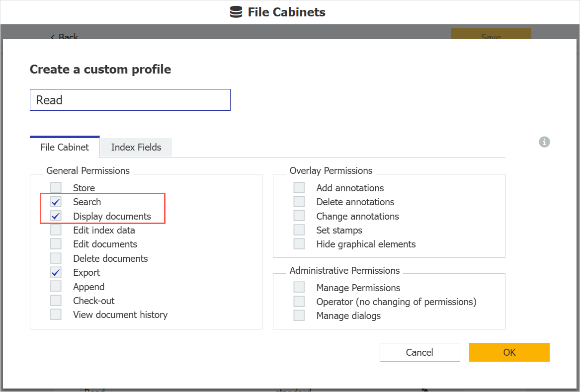The width and height of the screenshot is (580, 392).
Task: Check the Edit documents permission
Action: click(x=55, y=244)
